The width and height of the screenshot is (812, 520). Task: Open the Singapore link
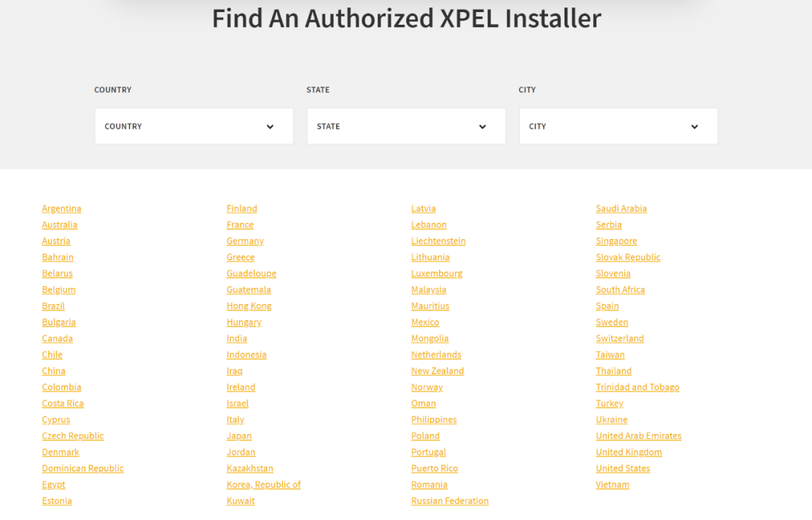[x=617, y=241]
